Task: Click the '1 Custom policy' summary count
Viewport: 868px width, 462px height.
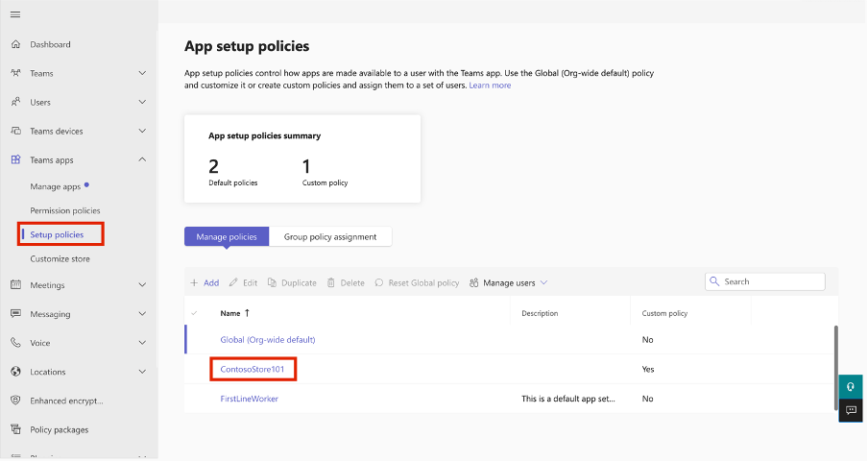Action: click(x=325, y=172)
